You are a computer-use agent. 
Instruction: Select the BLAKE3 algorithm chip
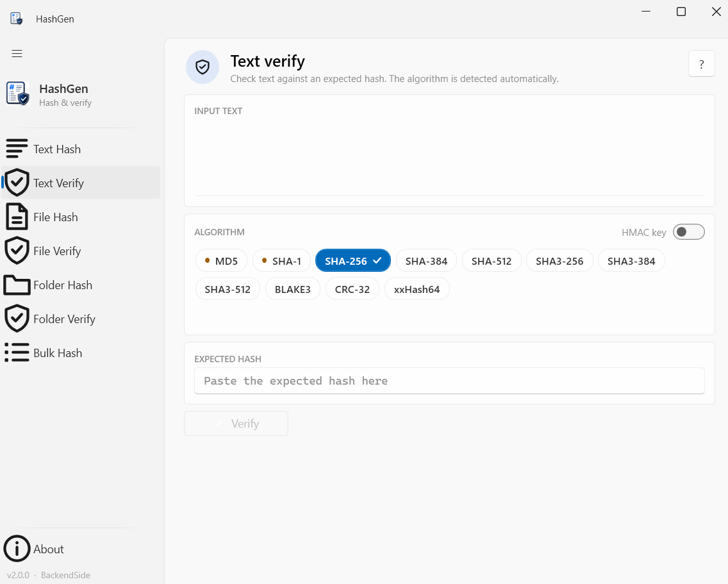292,289
